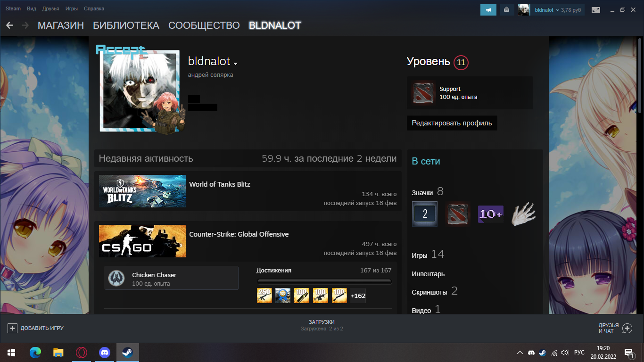Switch to Big Picture mode icon
The image size is (644, 362).
click(596, 9)
